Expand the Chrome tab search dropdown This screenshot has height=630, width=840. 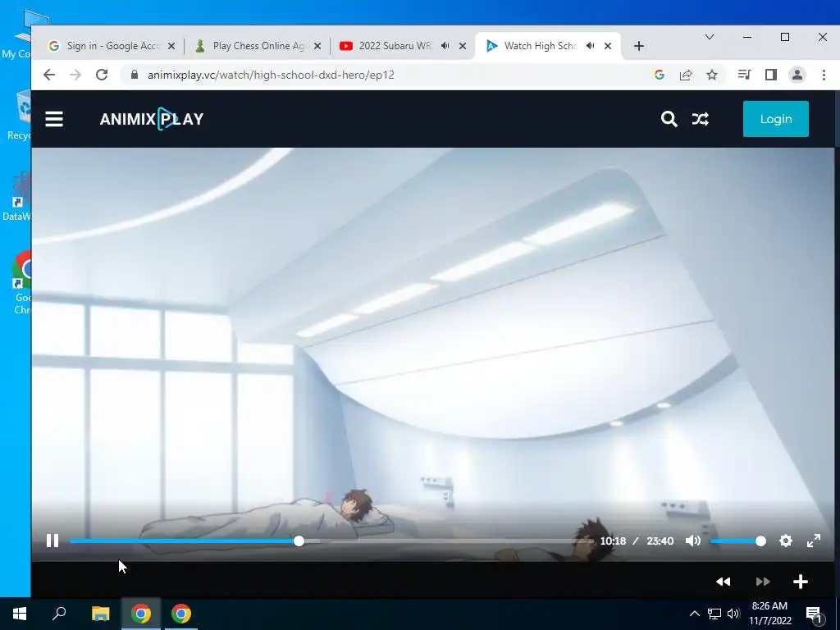710,37
